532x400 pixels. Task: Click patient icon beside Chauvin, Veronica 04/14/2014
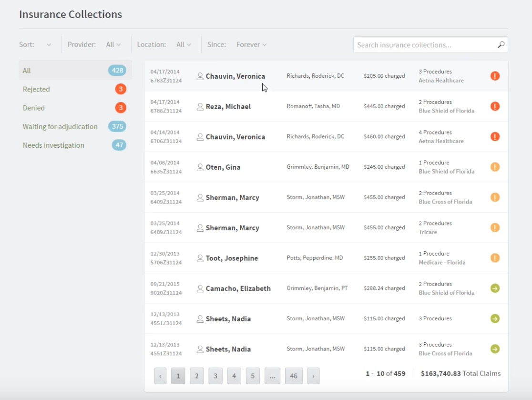click(200, 137)
